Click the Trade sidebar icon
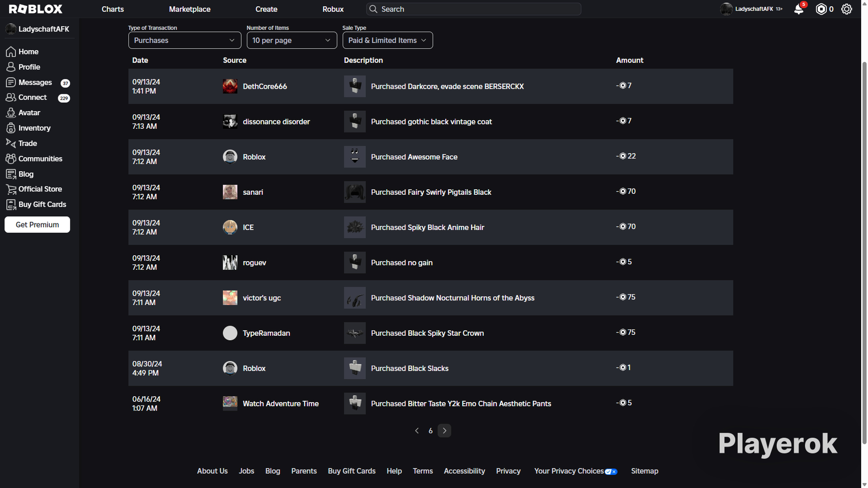 tap(11, 143)
